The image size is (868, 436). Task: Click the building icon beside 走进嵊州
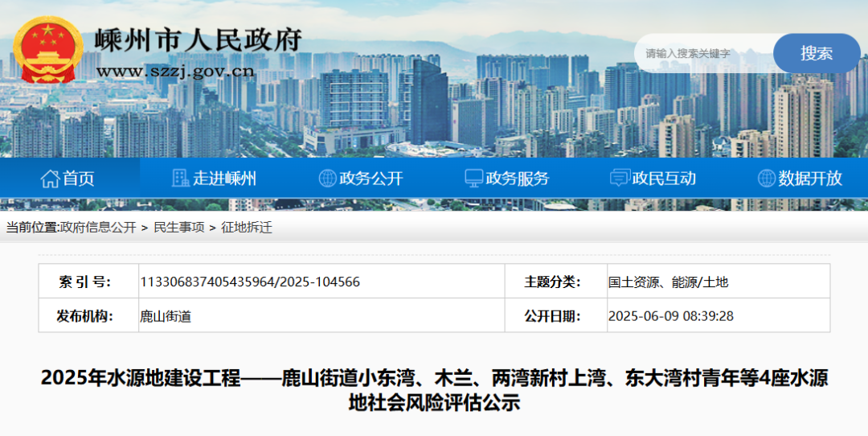pyautogui.click(x=181, y=179)
